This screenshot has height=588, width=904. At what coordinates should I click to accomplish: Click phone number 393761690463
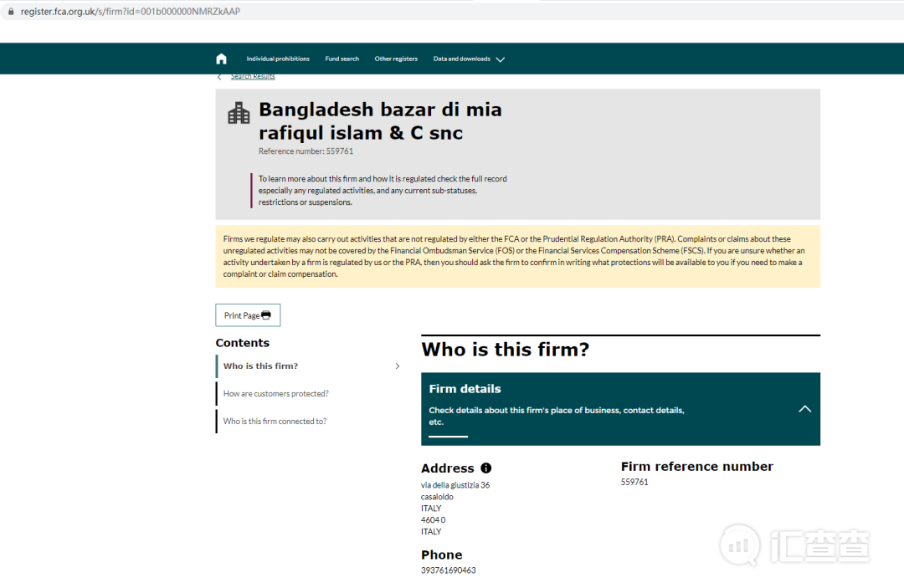pos(448,570)
